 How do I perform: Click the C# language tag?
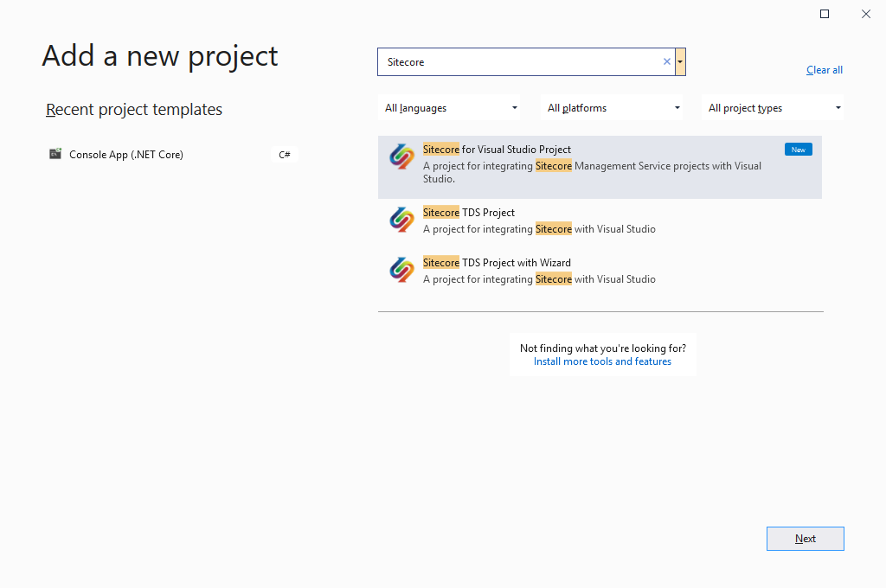pos(284,154)
